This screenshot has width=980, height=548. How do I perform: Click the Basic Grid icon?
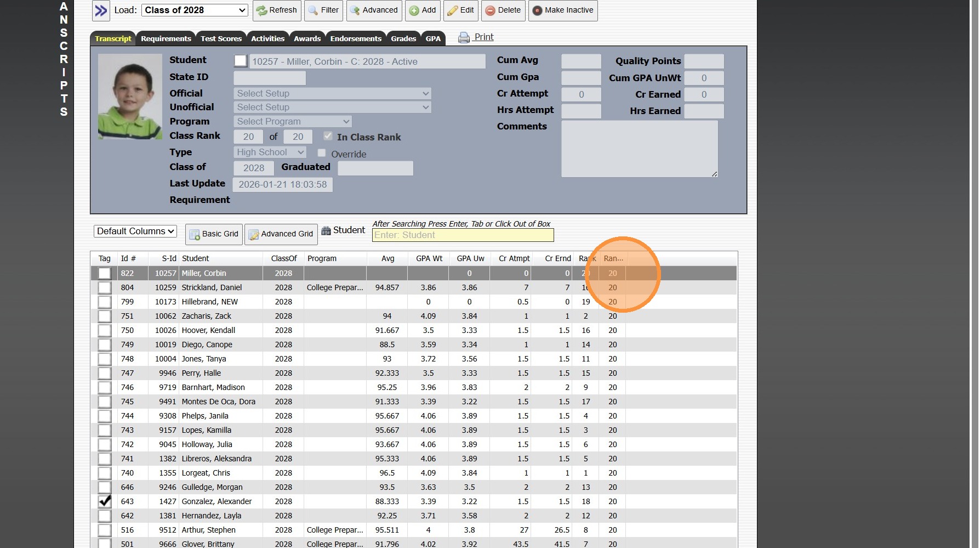coord(195,235)
